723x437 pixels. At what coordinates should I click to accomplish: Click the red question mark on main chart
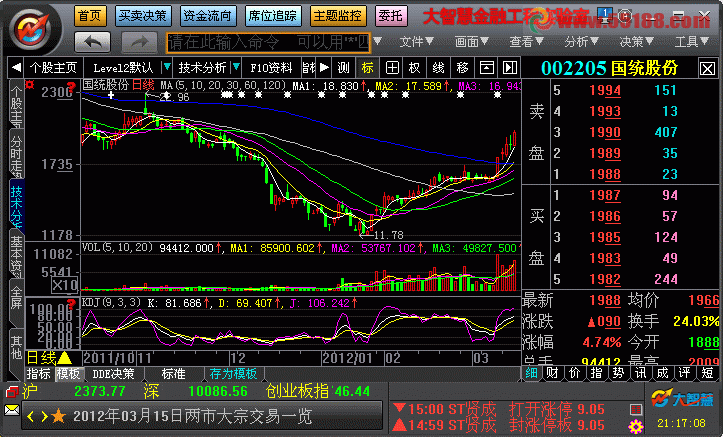[x=71, y=86]
